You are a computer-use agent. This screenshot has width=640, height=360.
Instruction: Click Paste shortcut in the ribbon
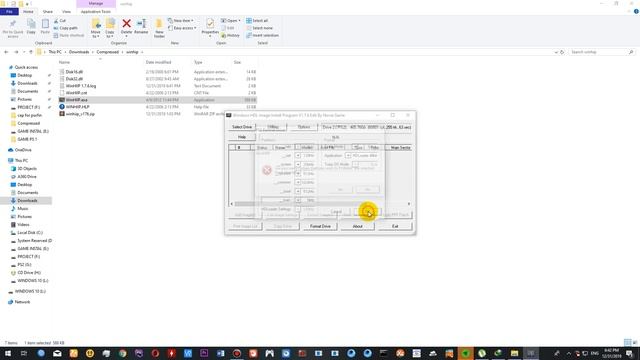pos(69,36)
